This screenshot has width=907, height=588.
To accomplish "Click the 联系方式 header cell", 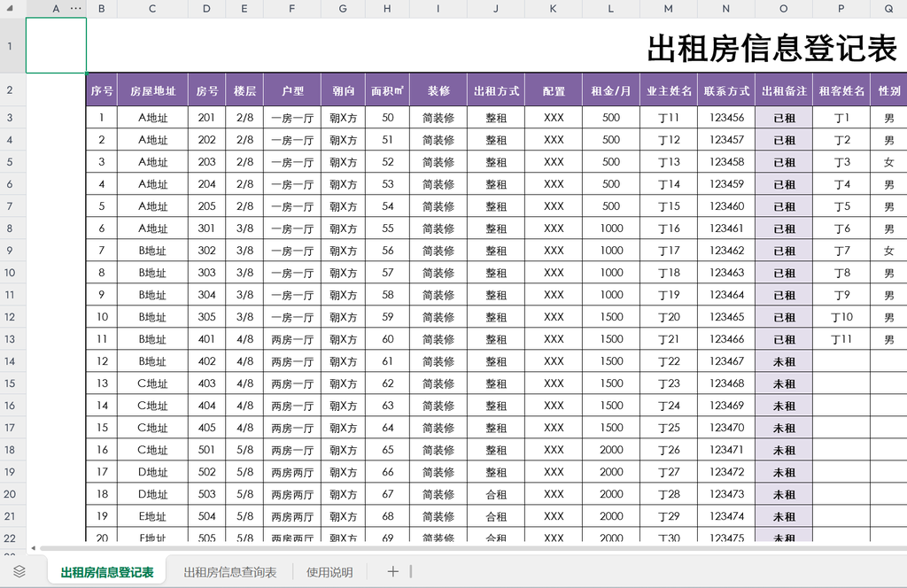I will pos(726,91).
